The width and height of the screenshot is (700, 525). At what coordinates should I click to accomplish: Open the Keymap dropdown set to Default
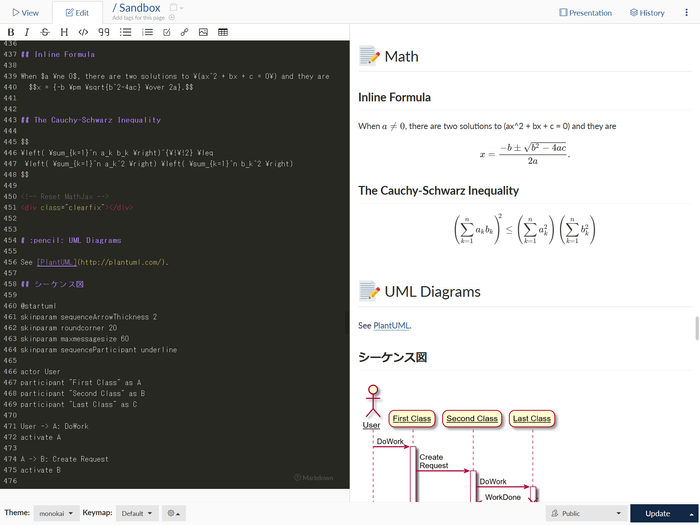coord(137,513)
